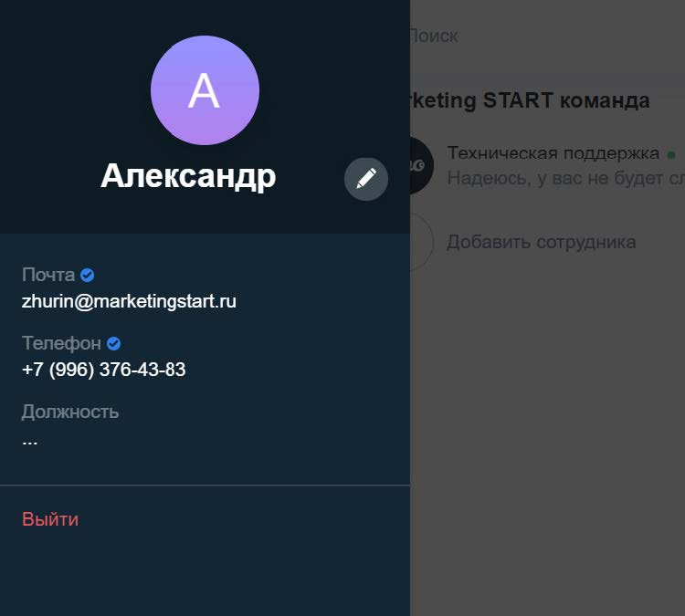
Task: Click the Техническая поддержка avatar icon
Action: [x=421, y=165]
